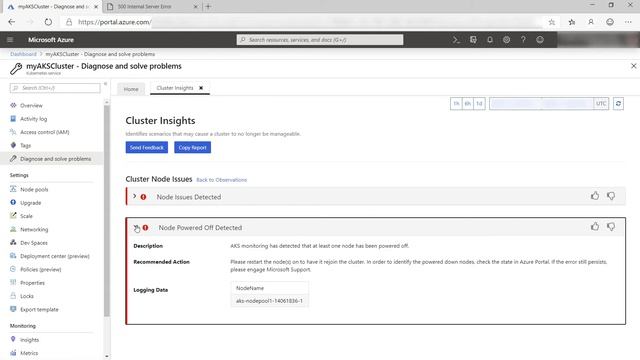Open Cloud Shell from the top bar

click(456, 40)
